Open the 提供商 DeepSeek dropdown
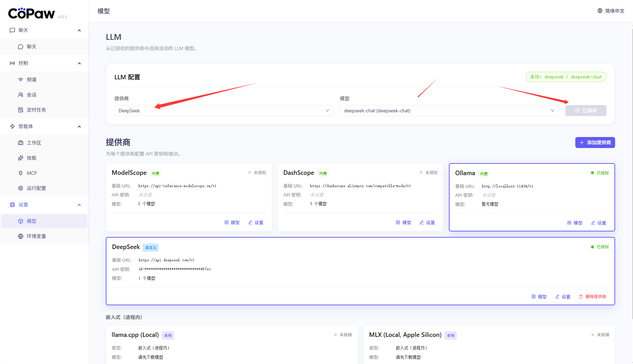 click(x=223, y=111)
